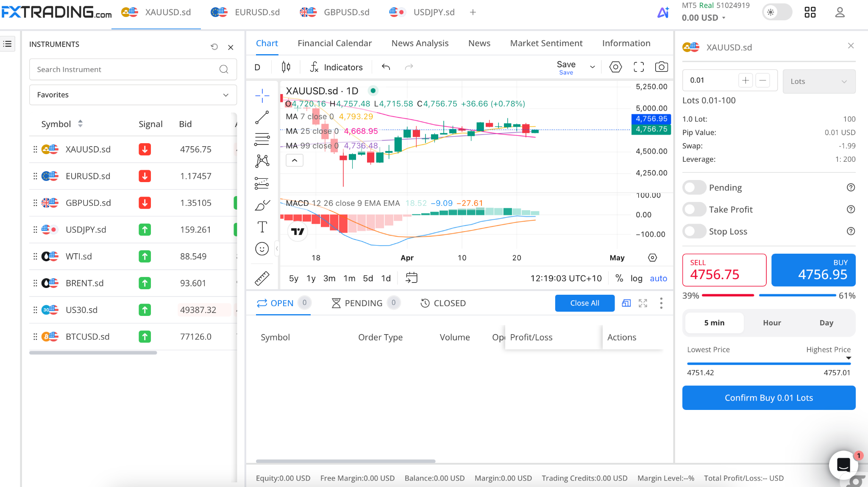The height and width of the screenshot is (487, 868).
Task: Change candlestick chart style
Action: (286, 67)
